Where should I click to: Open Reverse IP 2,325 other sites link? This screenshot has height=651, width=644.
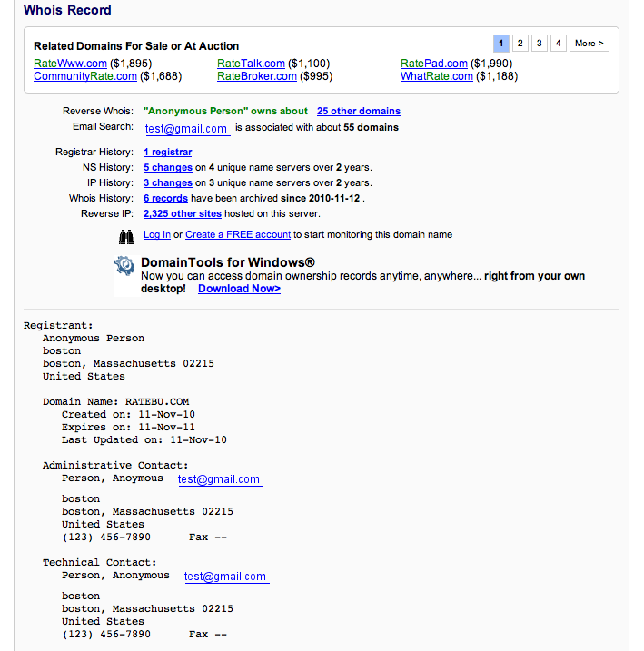pos(183,213)
